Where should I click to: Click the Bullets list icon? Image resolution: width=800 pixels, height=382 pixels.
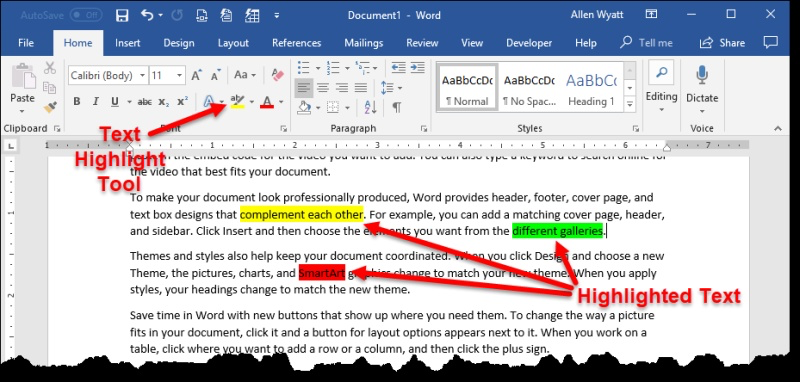point(303,68)
